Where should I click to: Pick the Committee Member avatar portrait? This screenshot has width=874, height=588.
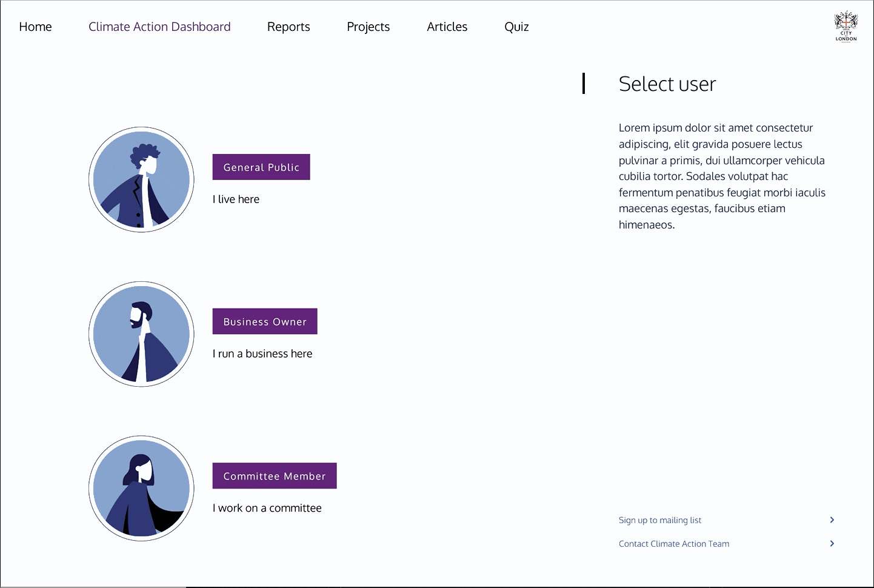click(141, 489)
